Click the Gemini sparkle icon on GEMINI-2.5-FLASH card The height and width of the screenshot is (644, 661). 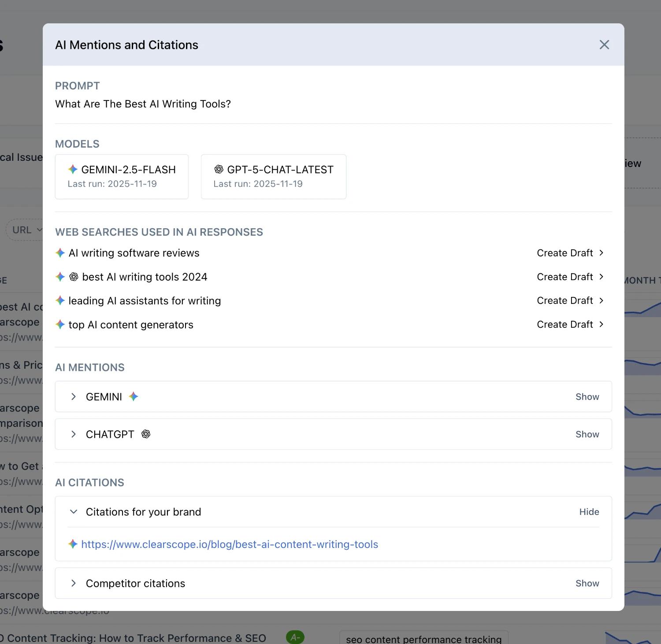(73, 169)
